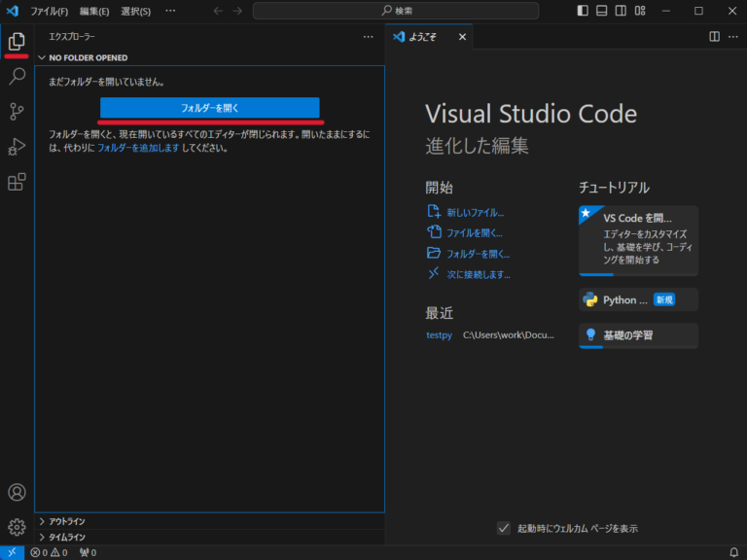This screenshot has width=747, height=560.
Task: Collapse the NO FOLDER OPENED section
Action: click(42, 57)
